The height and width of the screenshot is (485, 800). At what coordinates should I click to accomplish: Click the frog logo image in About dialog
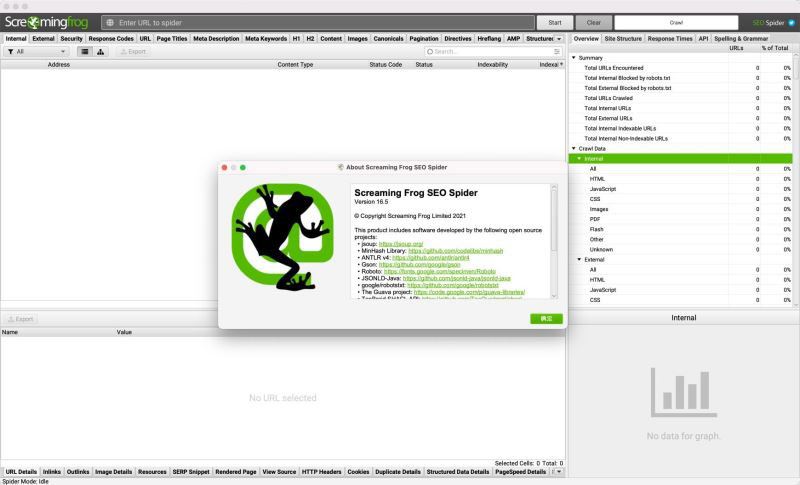[x=282, y=237]
